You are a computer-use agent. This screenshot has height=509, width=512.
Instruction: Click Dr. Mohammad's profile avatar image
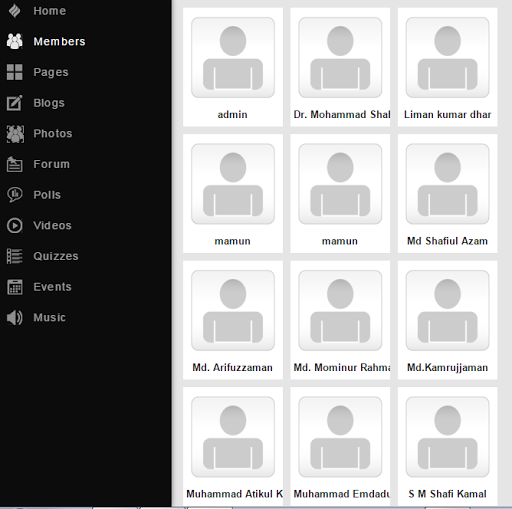pos(340,57)
